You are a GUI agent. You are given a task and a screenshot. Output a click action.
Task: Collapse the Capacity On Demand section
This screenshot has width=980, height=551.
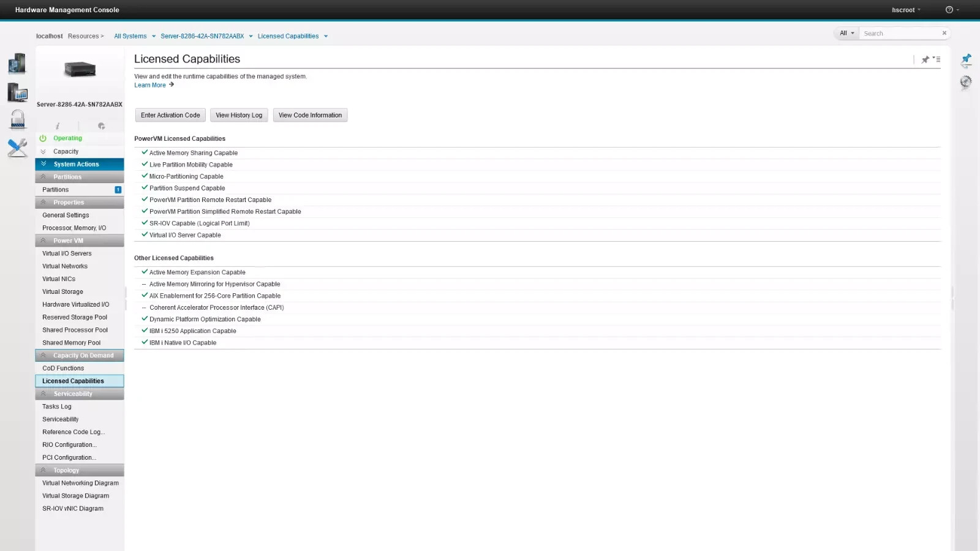pos(80,356)
